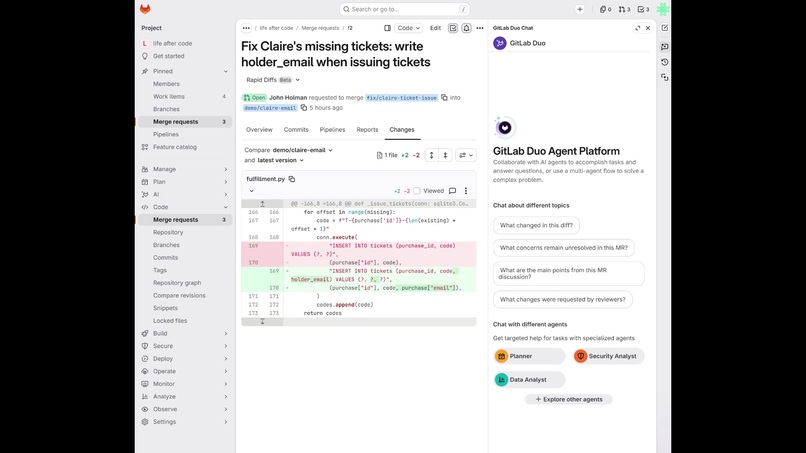Open the Rapid Diffs Beta dropdown
The width and height of the screenshot is (806, 453).
tap(272, 80)
